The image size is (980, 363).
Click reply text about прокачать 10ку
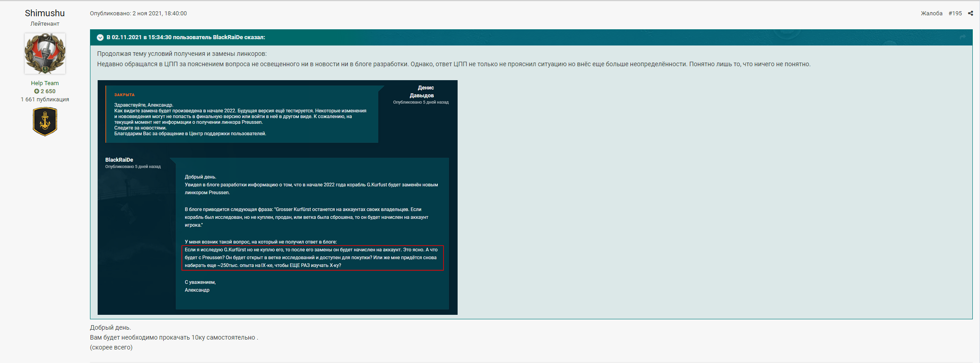coord(174,337)
